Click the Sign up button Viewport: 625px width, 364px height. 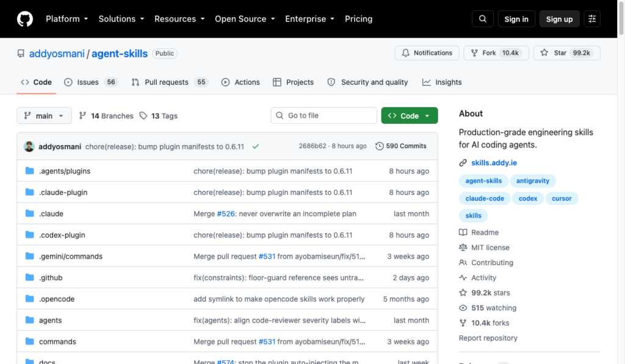point(559,19)
